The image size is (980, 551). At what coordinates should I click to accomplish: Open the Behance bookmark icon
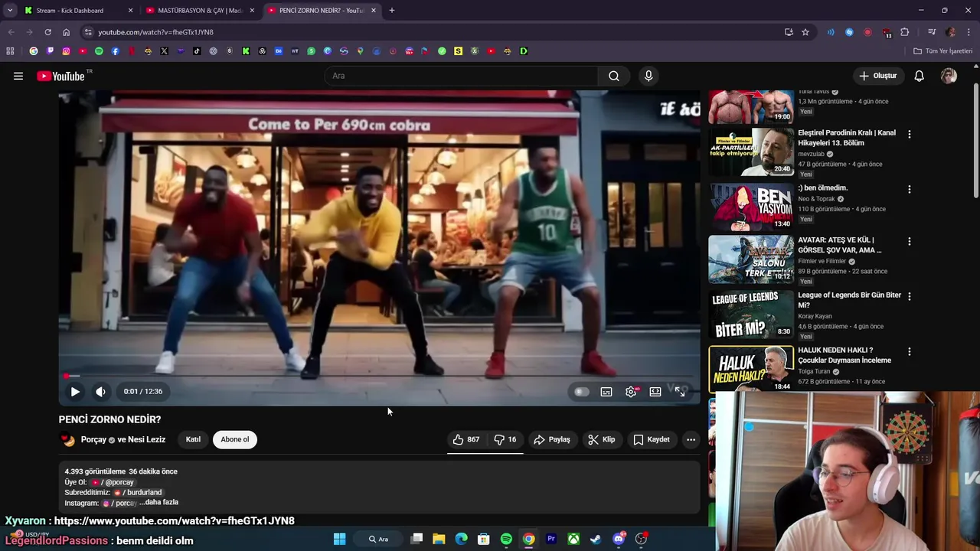coord(278,51)
